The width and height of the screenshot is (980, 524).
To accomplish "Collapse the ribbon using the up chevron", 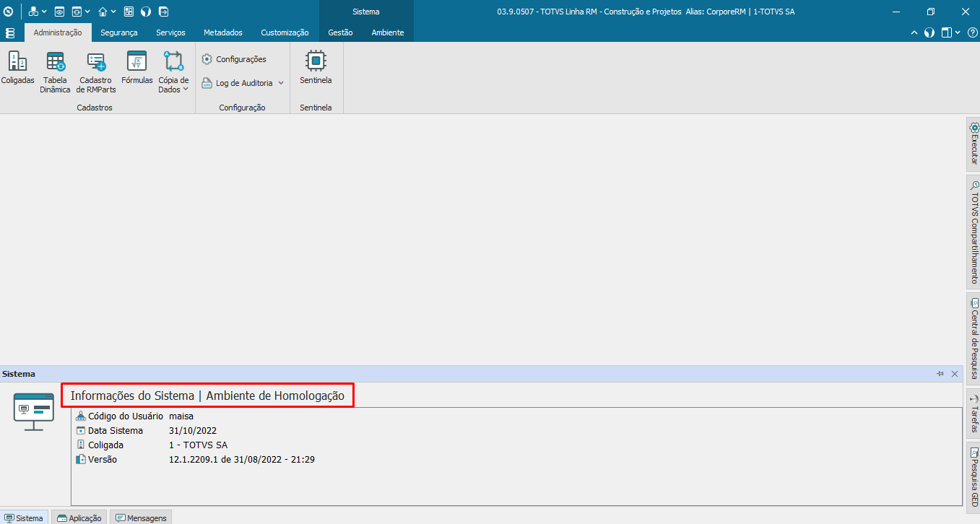I will 914,32.
